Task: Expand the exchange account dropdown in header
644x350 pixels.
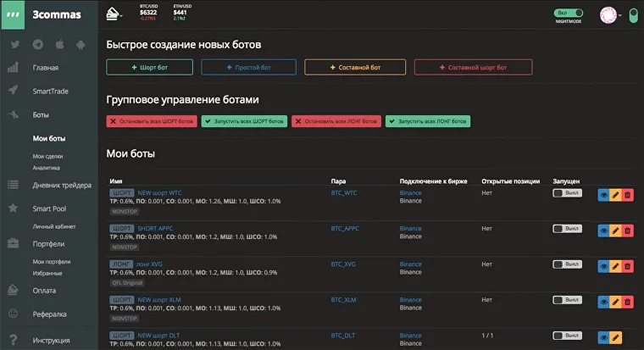Action: point(115,14)
